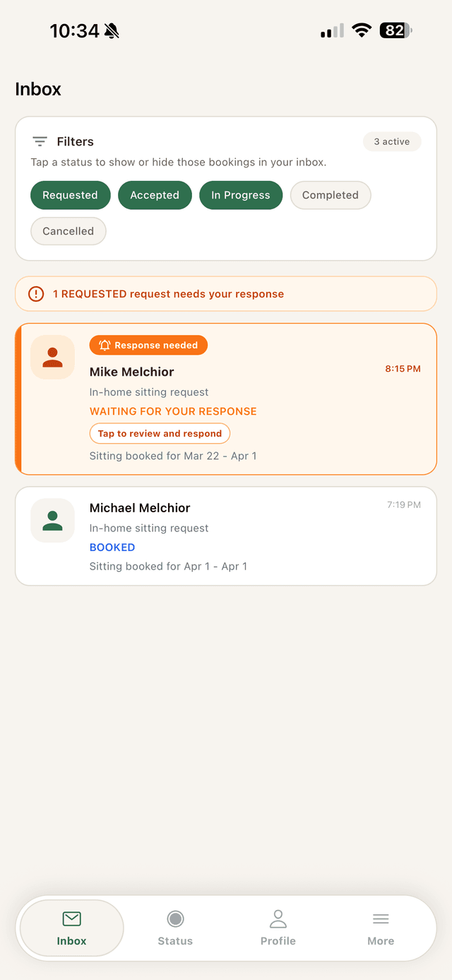The height and width of the screenshot is (980, 452).
Task: Tap the 10:34 clock in the status bar
Action: [74, 30]
